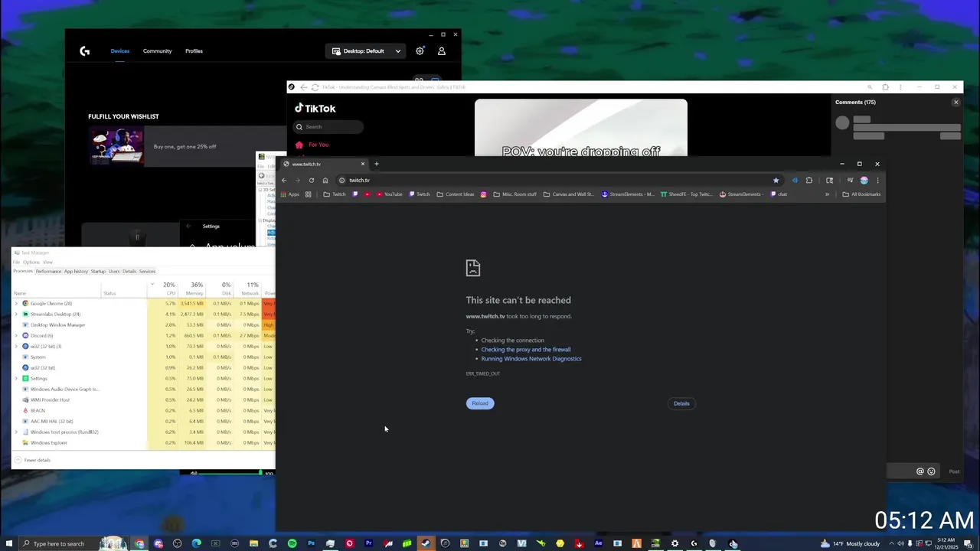The image size is (980, 551).
Task: Sort by the Memory column header
Action: (191, 289)
